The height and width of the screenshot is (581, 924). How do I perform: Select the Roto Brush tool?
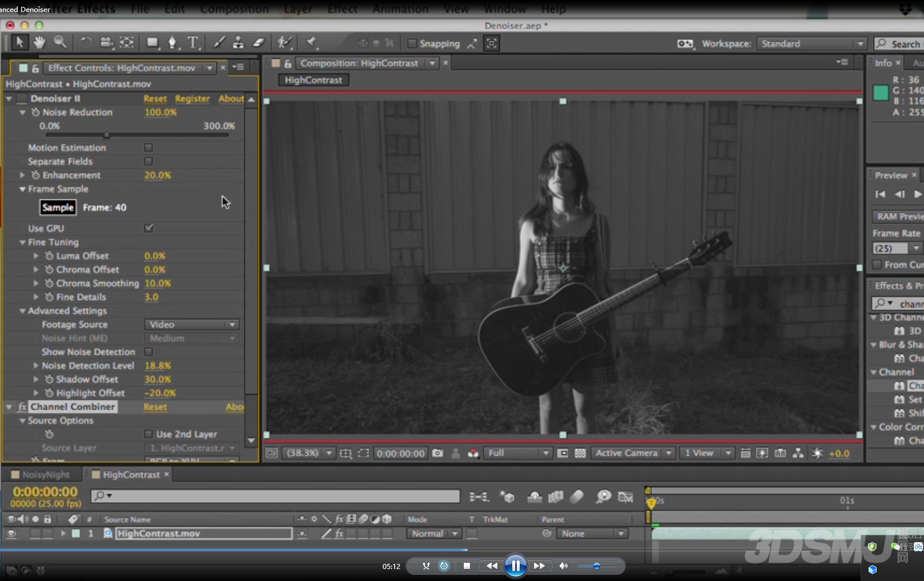[284, 43]
